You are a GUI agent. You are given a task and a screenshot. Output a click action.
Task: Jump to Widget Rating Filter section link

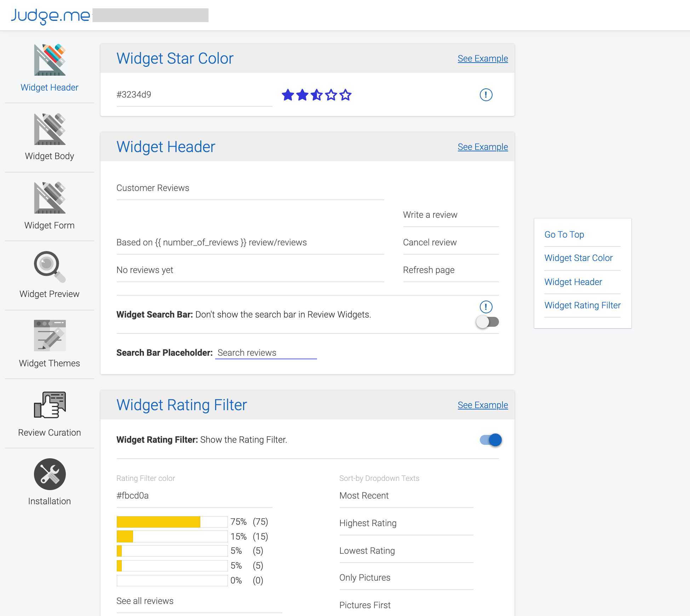pos(582,305)
